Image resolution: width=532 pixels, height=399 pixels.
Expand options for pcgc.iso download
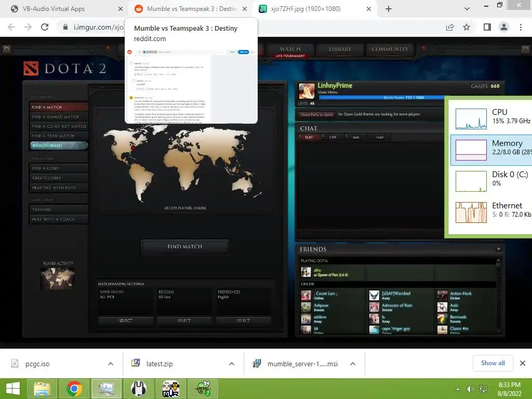click(x=111, y=364)
